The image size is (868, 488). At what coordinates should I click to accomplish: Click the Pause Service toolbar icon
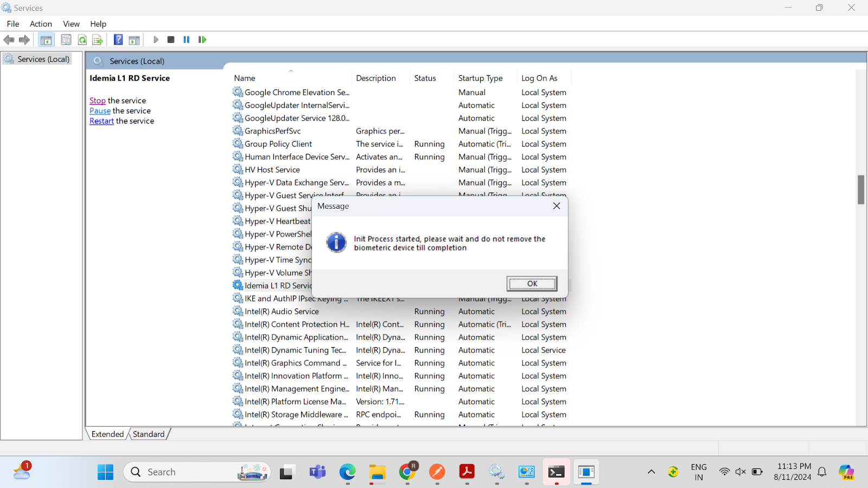coord(187,40)
